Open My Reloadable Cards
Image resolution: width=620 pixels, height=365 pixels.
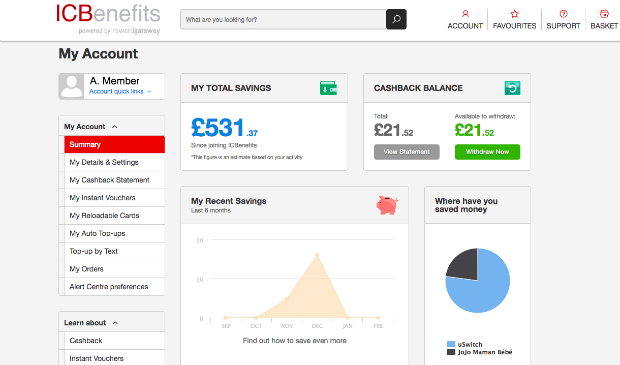[x=114, y=216]
